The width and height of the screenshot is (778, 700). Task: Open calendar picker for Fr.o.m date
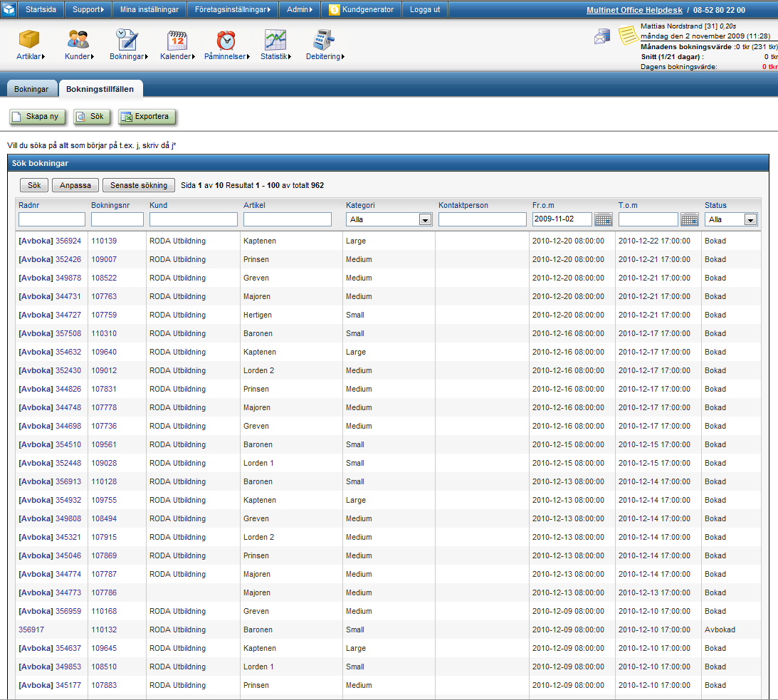pyautogui.click(x=604, y=219)
